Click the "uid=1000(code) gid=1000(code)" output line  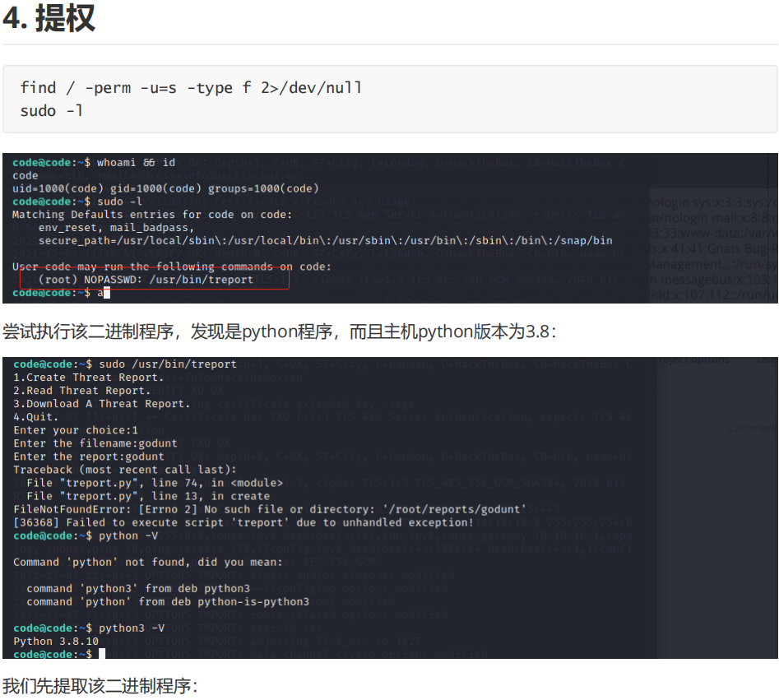165,189
